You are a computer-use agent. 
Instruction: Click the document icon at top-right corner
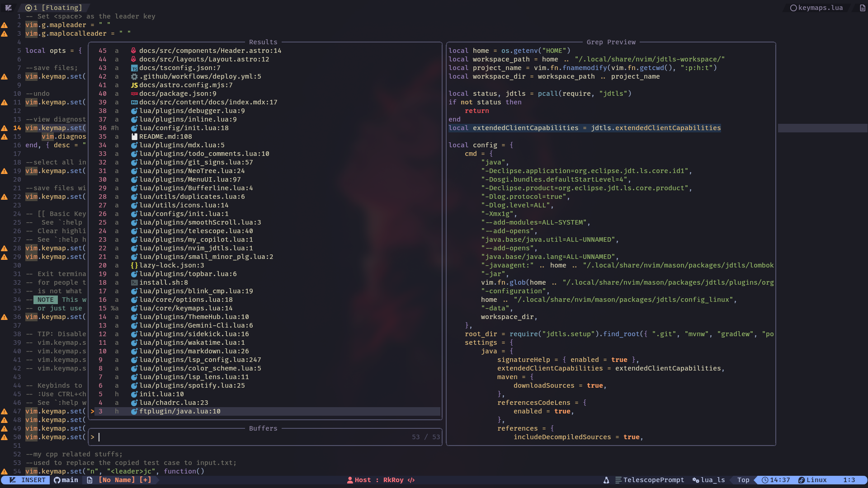[x=863, y=8]
